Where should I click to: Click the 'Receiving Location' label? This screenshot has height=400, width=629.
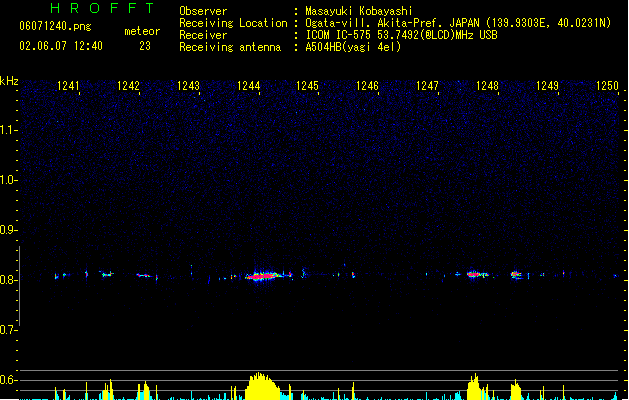pyautogui.click(x=233, y=23)
